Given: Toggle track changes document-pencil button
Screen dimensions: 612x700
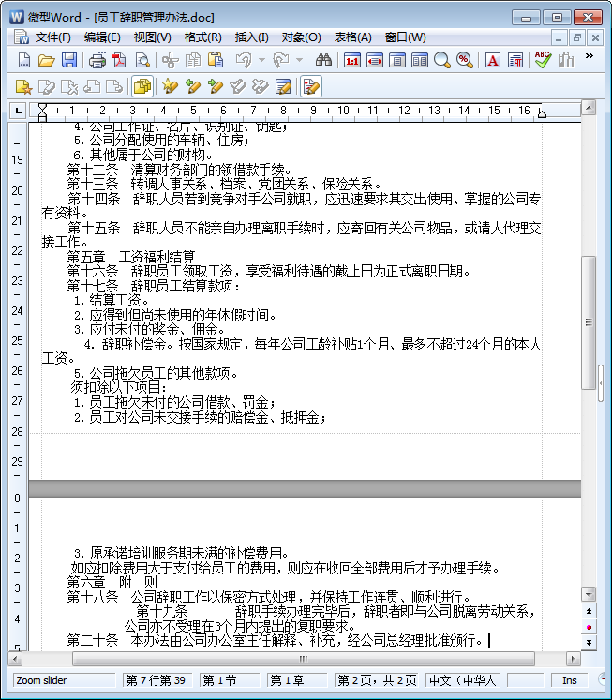Looking at the screenshot, I should pyautogui.click(x=311, y=86).
